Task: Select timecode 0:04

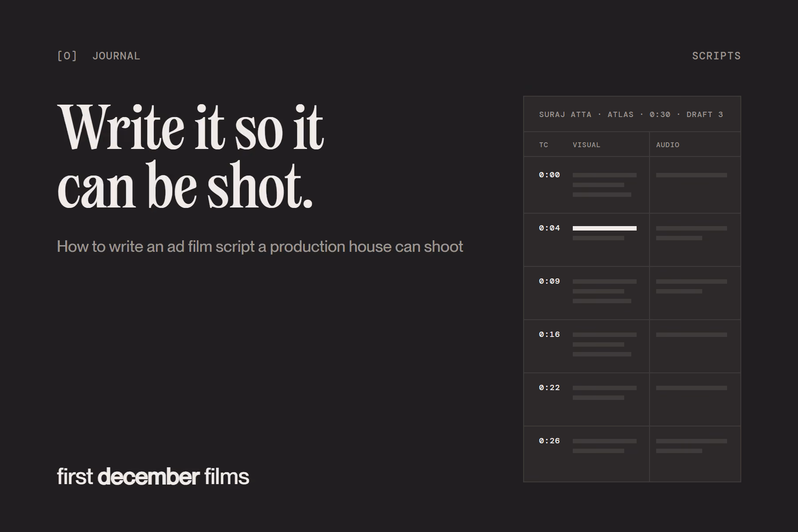Action: 549,228
